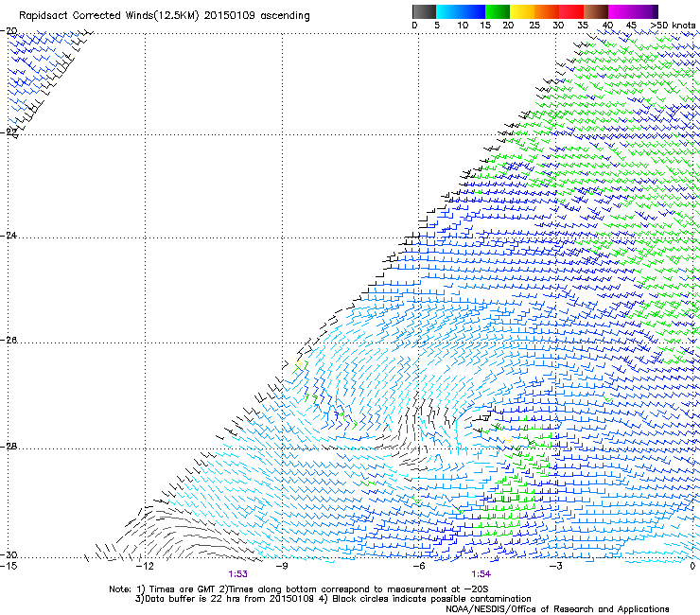
Task: Select the orange 25-30 knots color band
Action: click(547, 11)
